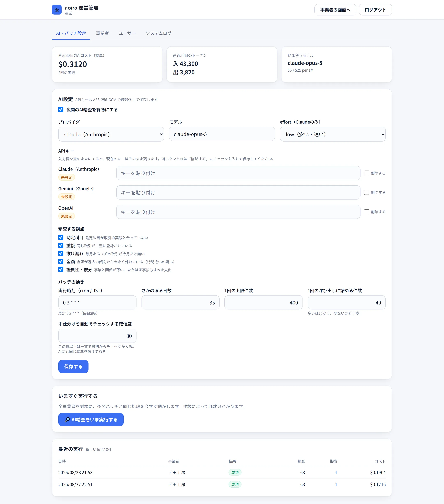The width and height of the screenshot is (444, 504).
Task: Uncheck the 抜け漏れ review checkbox
Action: point(61,254)
